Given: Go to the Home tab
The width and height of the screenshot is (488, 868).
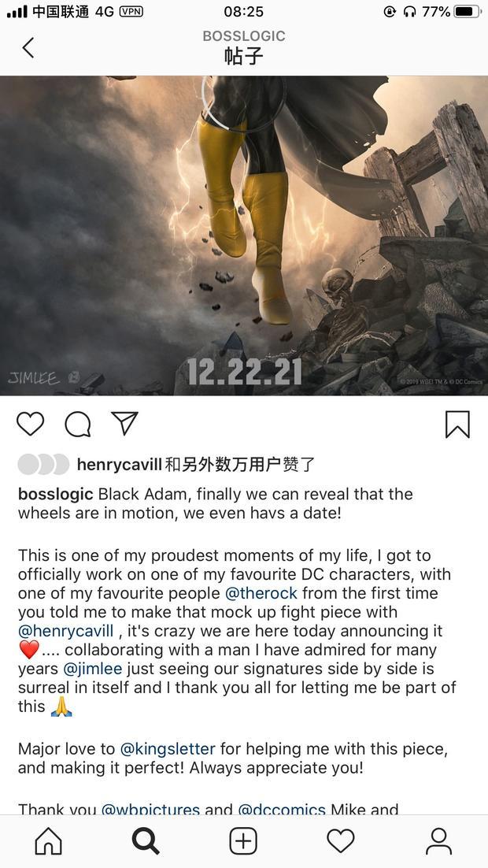Looking at the screenshot, I should tap(49, 841).
